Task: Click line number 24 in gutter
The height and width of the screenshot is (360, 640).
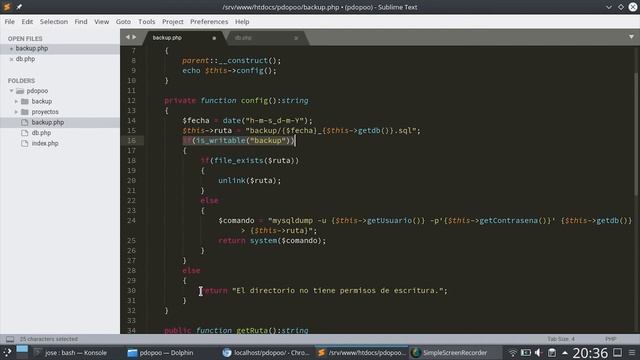Action: point(131,220)
